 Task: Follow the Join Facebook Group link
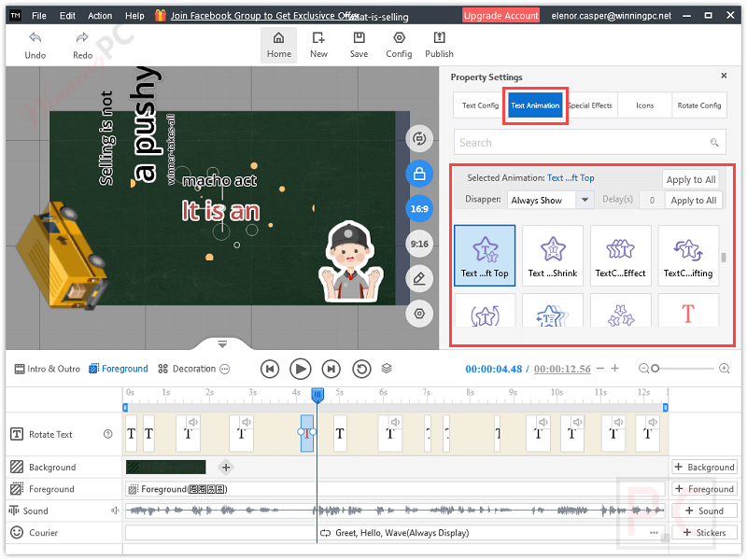pyautogui.click(x=264, y=16)
